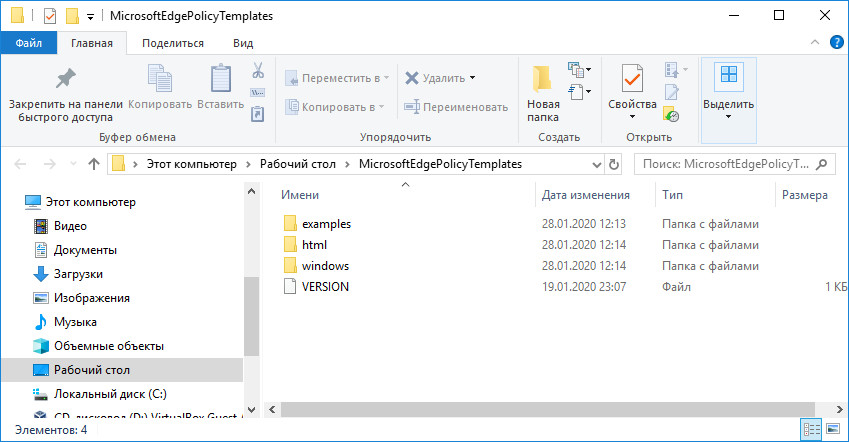Click quick access toolbar properties checkmark icon

[x=50, y=16]
